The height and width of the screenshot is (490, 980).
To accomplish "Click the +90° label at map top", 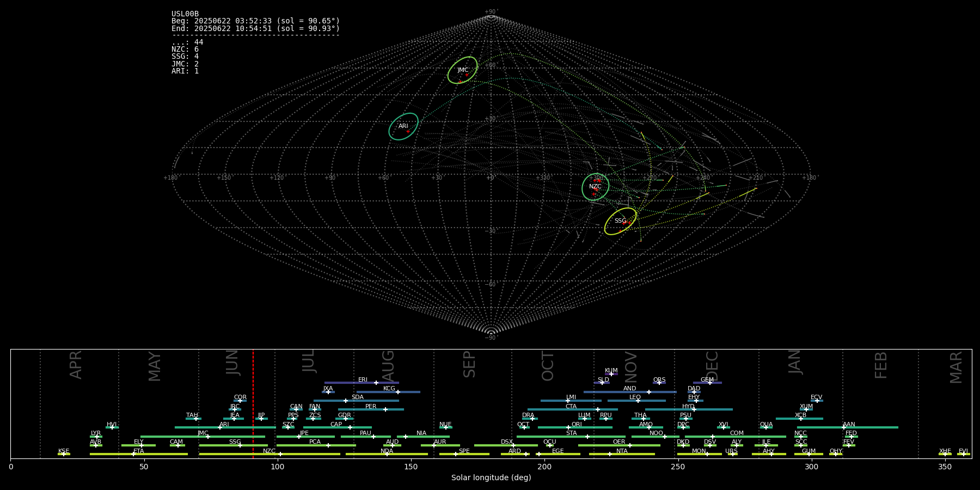I will click(x=491, y=12).
